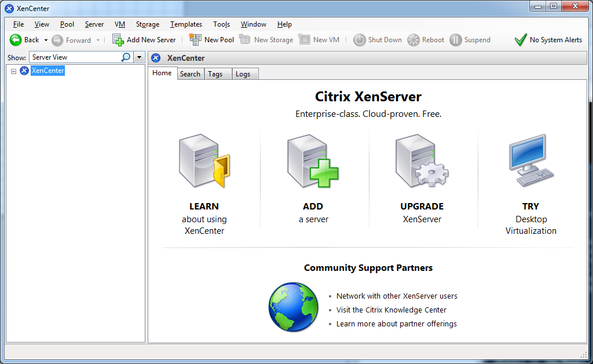The width and height of the screenshot is (593, 364).
Task: Click the green Back arrow icon
Action: (16, 40)
